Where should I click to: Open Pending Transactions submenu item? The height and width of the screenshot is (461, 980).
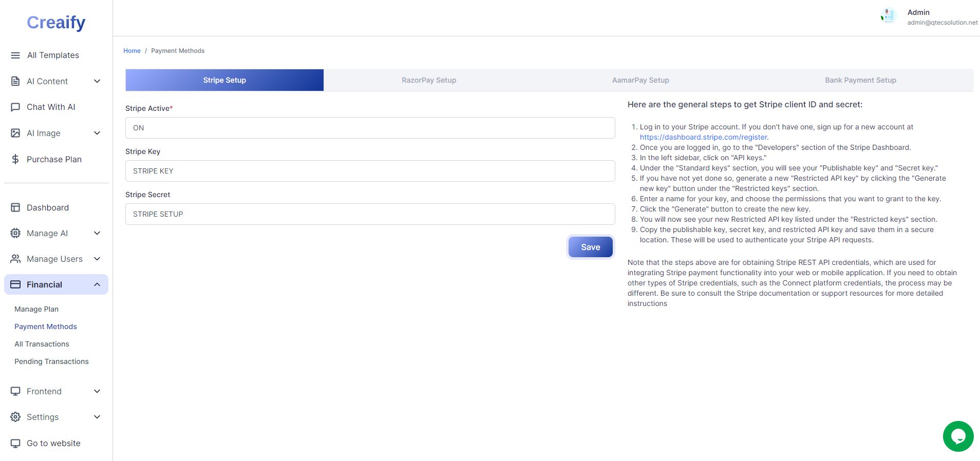tap(51, 361)
